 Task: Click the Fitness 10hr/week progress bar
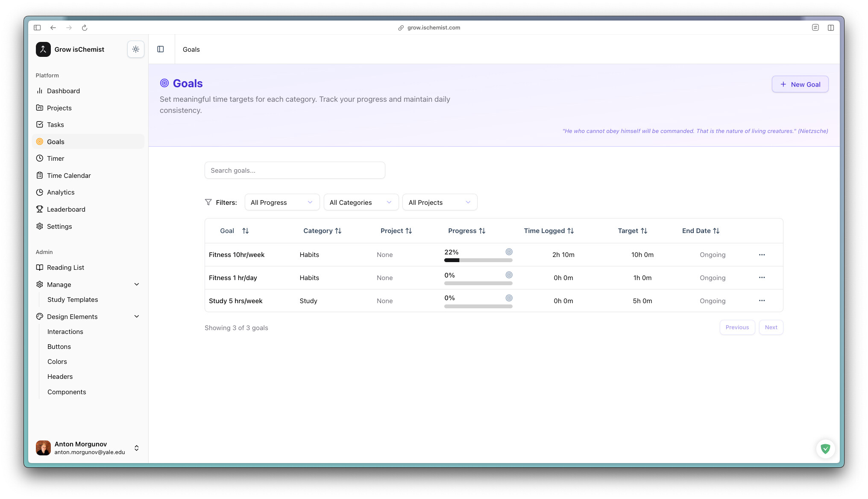[478, 260]
